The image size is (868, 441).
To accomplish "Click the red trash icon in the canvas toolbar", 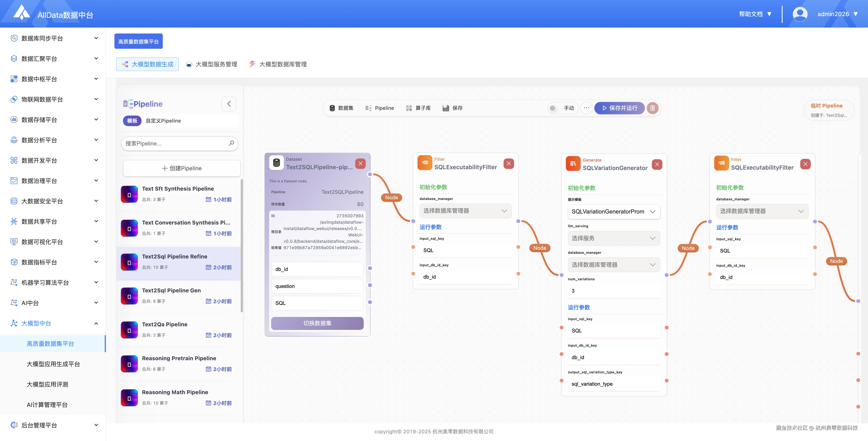I will tap(652, 108).
